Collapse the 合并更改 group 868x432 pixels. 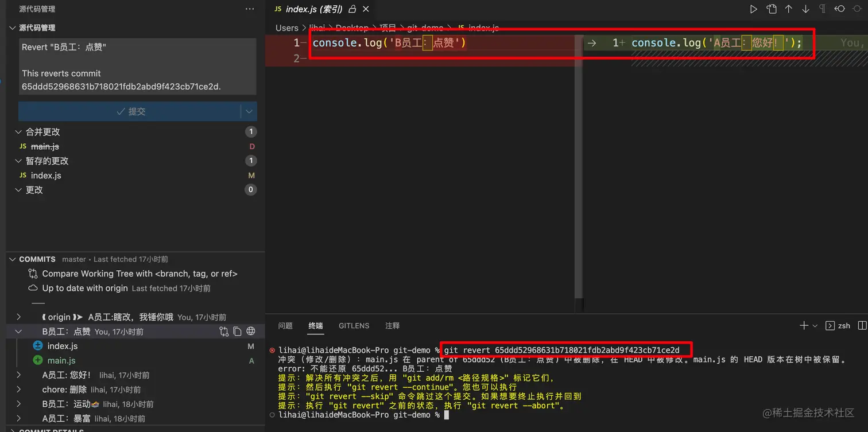18,132
